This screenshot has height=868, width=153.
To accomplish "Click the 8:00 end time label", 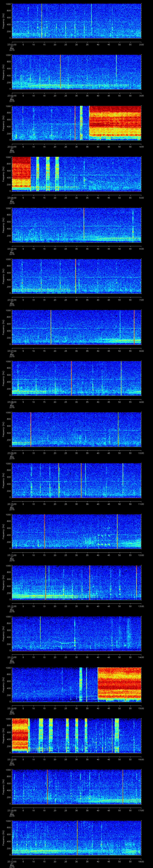I will click(141, 351).
